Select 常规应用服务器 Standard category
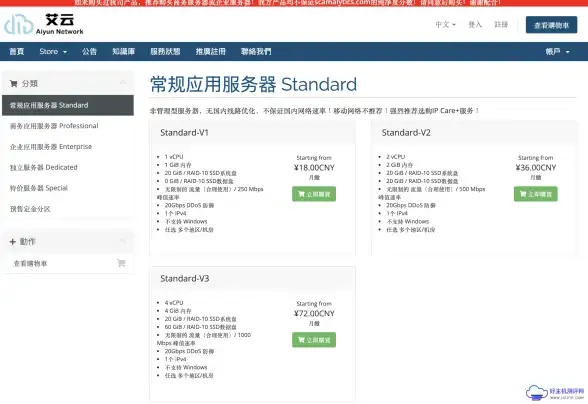This screenshot has height=404, width=588. click(x=68, y=105)
